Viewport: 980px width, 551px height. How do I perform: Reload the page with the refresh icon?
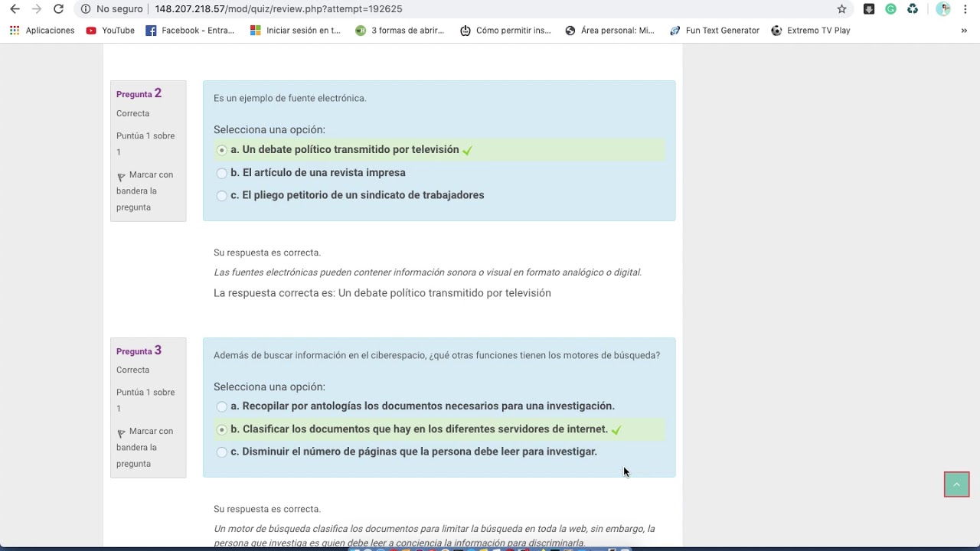pos(58,9)
